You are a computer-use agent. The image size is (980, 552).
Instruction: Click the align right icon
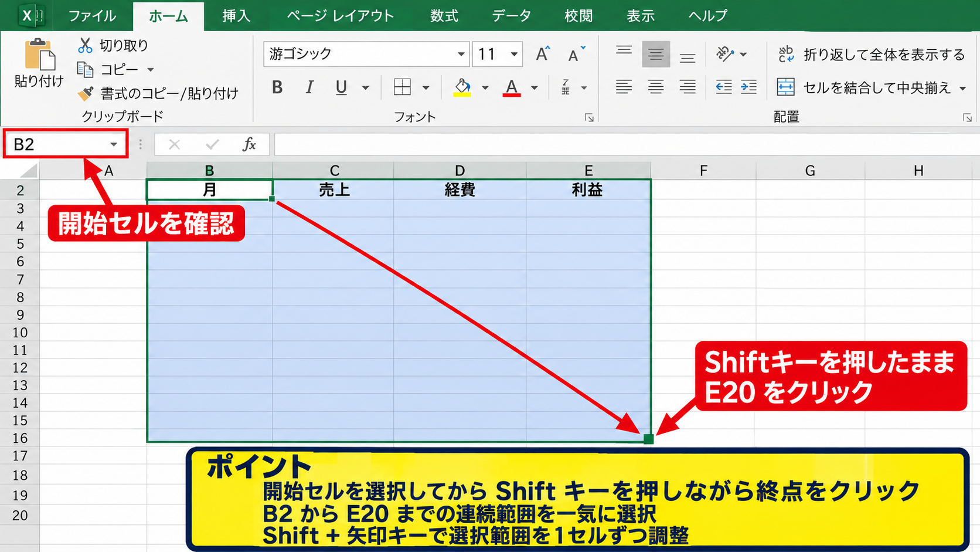pos(687,87)
